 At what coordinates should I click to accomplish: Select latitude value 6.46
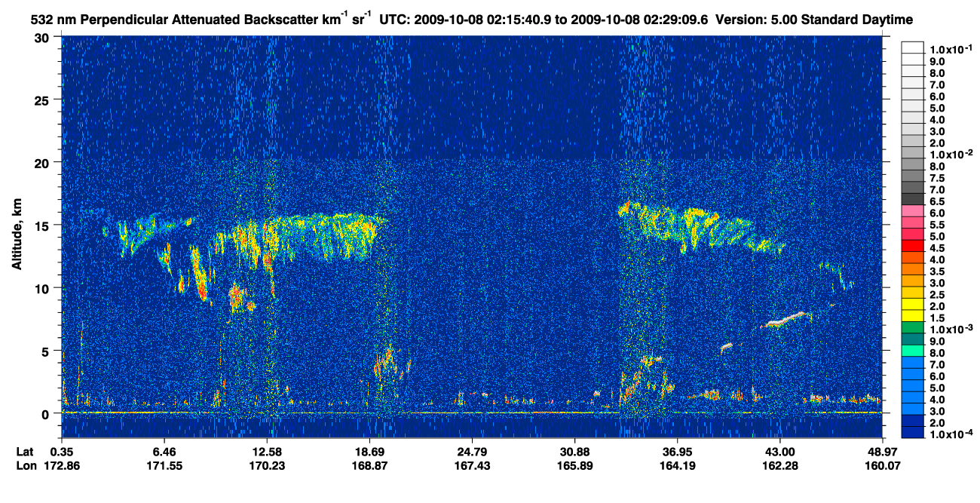pyautogui.click(x=164, y=451)
